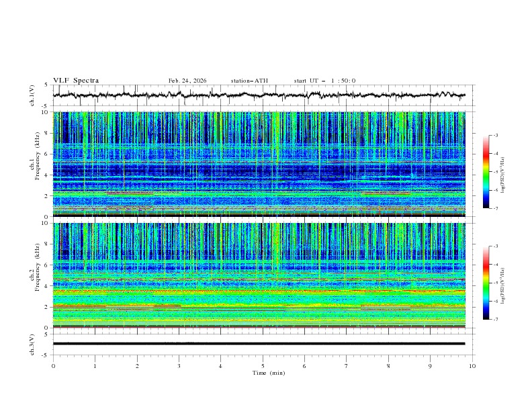This screenshot has width=532, height=411.
Task: Click the "-7" label on ch.2 color bar
Action: coord(496,319)
